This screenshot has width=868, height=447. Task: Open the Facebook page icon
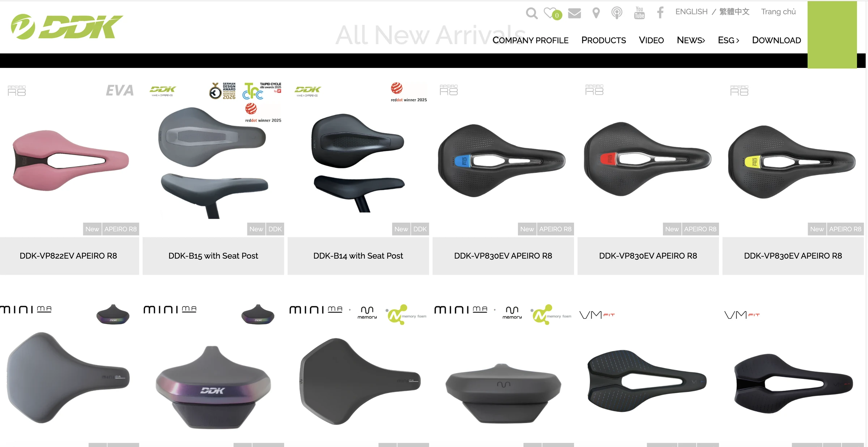coord(660,13)
